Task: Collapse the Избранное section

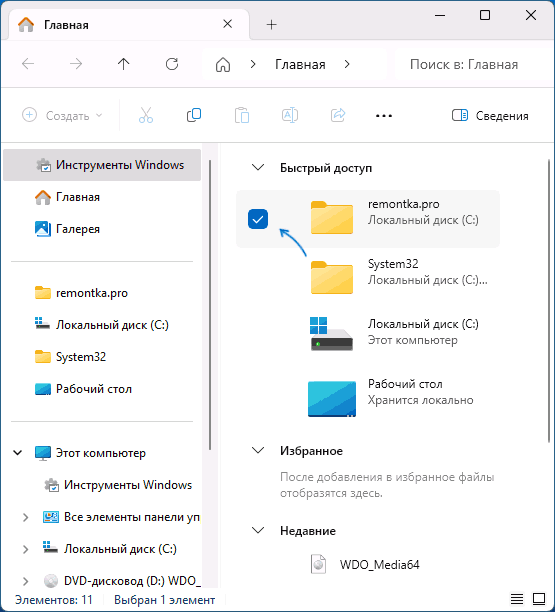Action: tap(258, 451)
